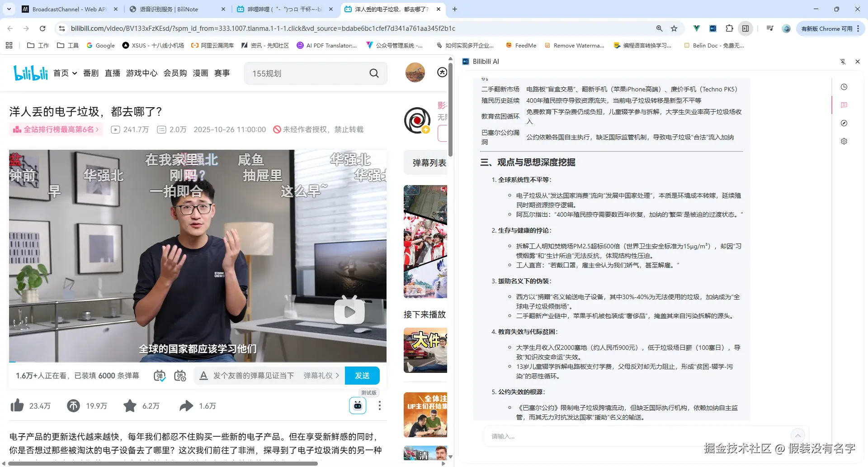Toggle danmaku display off

pos(159,375)
